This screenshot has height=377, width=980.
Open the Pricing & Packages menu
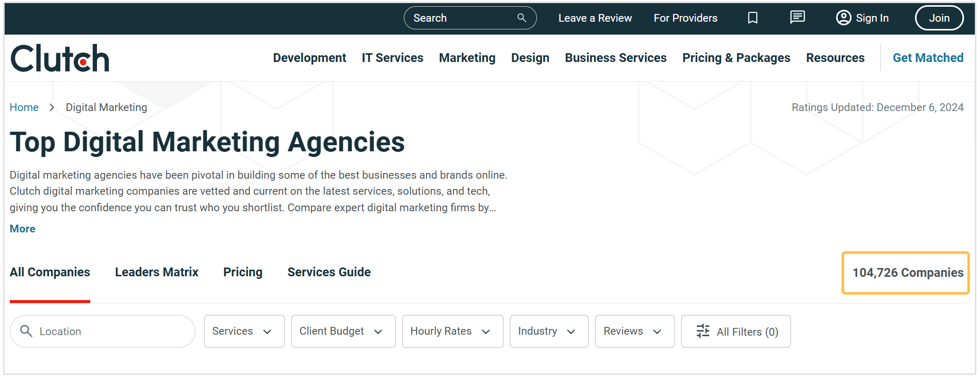click(737, 58)
